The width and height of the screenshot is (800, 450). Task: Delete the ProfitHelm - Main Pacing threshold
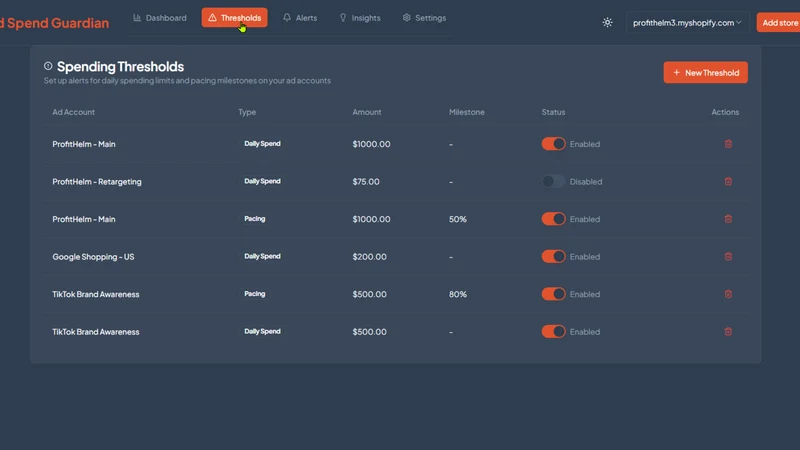728,219
